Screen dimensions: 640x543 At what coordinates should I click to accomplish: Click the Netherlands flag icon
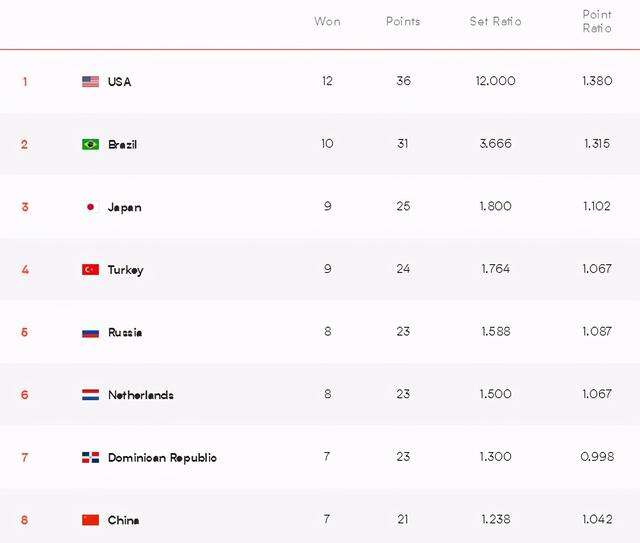point(90,395)
